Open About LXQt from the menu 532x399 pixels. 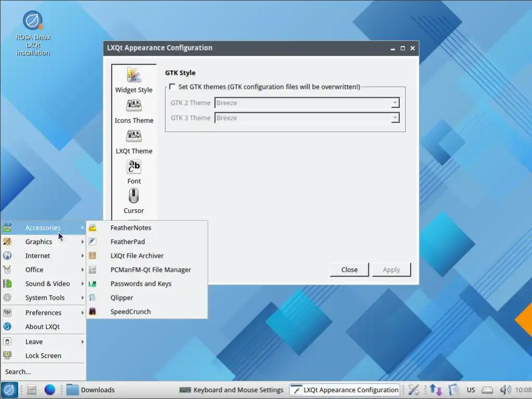[x=43, y=327]
